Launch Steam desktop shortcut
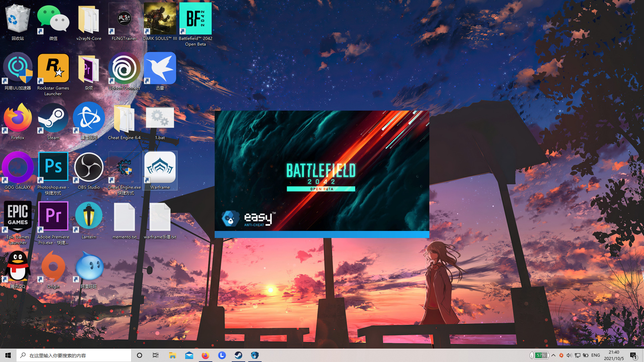Viewport: 644px width, 362px height. 53,121
